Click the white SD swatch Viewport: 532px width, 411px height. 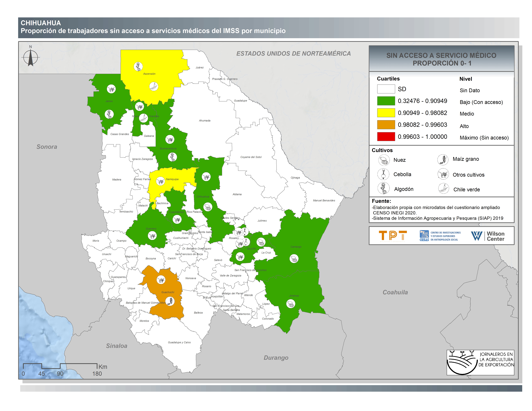[386, 89]
